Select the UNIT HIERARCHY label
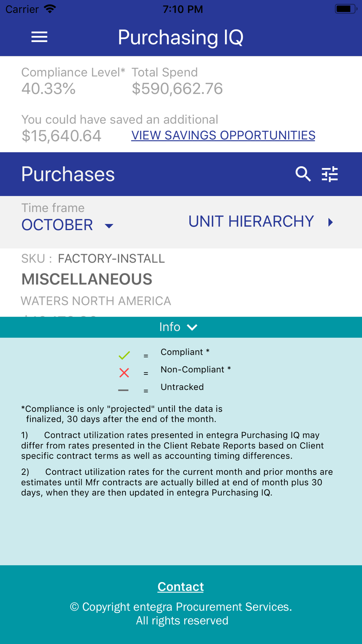This screenshot has height=644, width=362. pos(251,221)
